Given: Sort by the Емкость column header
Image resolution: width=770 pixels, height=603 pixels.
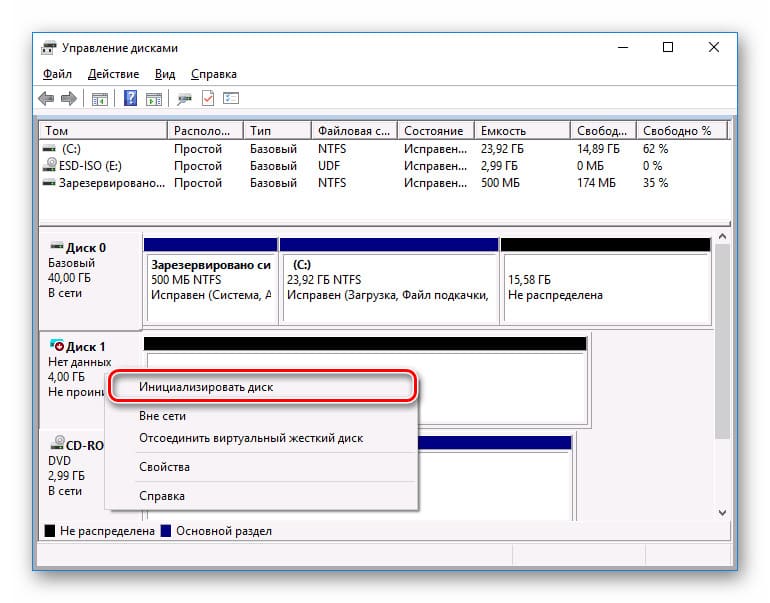Looking at the screenshot, I should coord(522,131).
